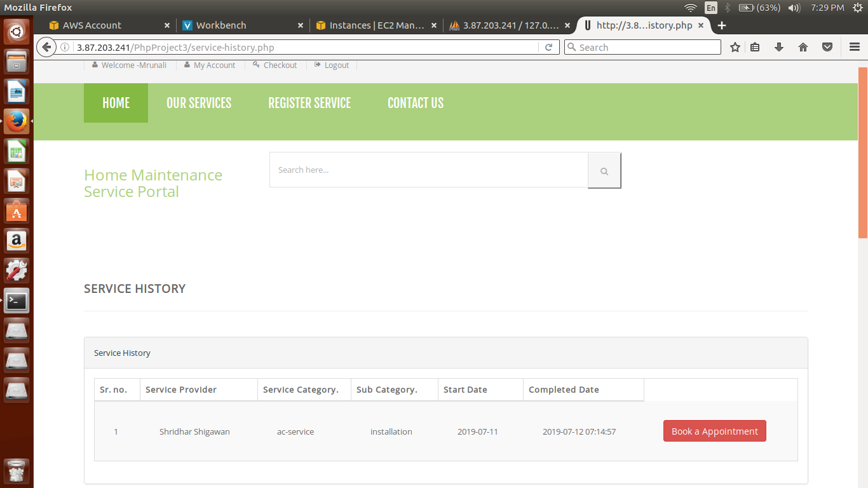The image size is (868, 488).
Task: Toggle the bookmark star for this page
Action: click(x=735, y=47)
